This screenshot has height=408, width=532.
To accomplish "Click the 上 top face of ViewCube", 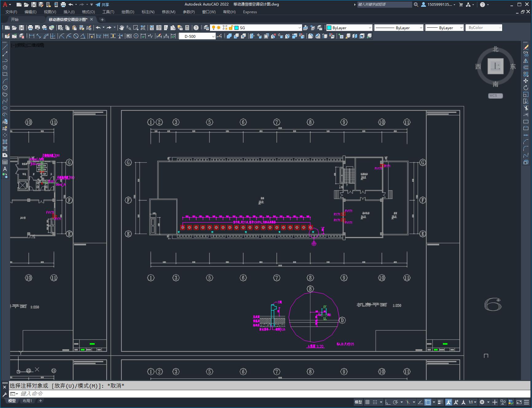I will tap(495, 66).
